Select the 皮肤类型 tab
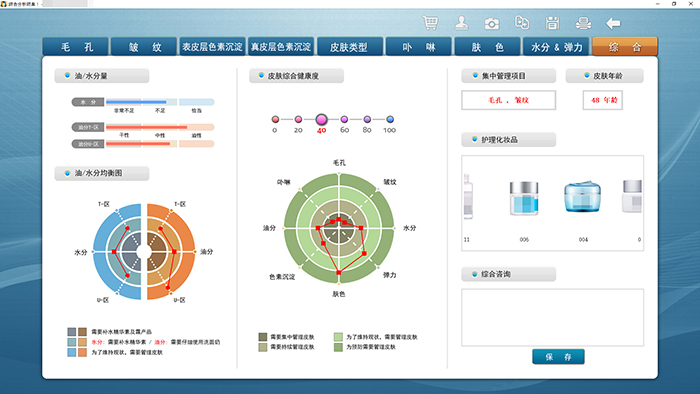 (x=350, y=47)
